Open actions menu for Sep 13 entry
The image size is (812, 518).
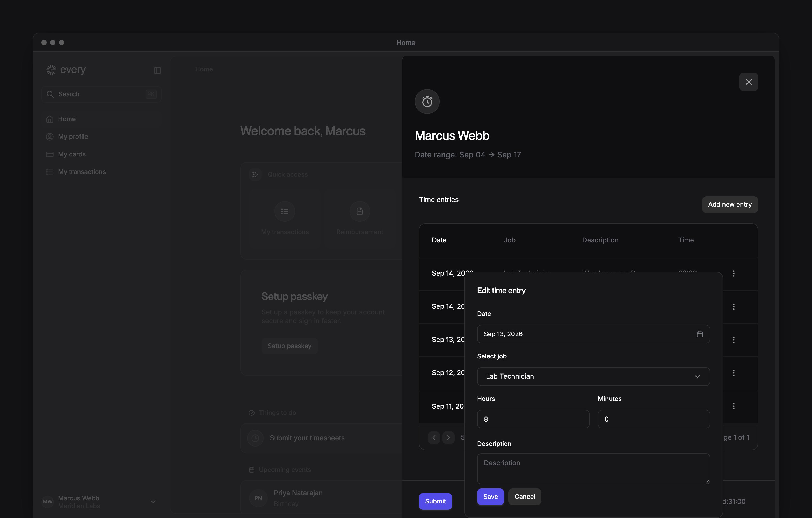pos(734,340)
